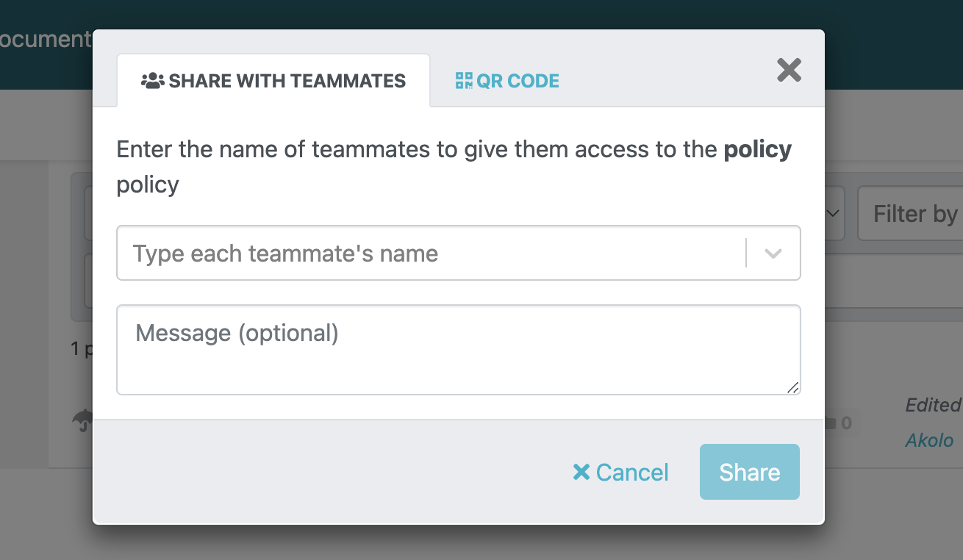Expand the teammate name dropdown chevron
The width and height of the screenshot is (963, 560).
pyautogui.click(x=773, y=254)
